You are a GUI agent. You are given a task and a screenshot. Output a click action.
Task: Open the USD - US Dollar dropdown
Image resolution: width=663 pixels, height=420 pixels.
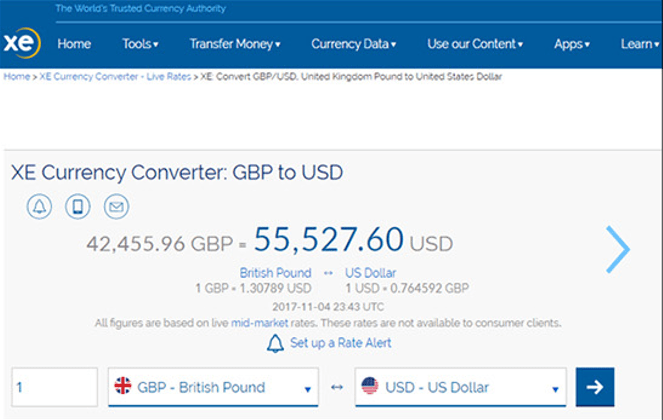click(460, 387)
